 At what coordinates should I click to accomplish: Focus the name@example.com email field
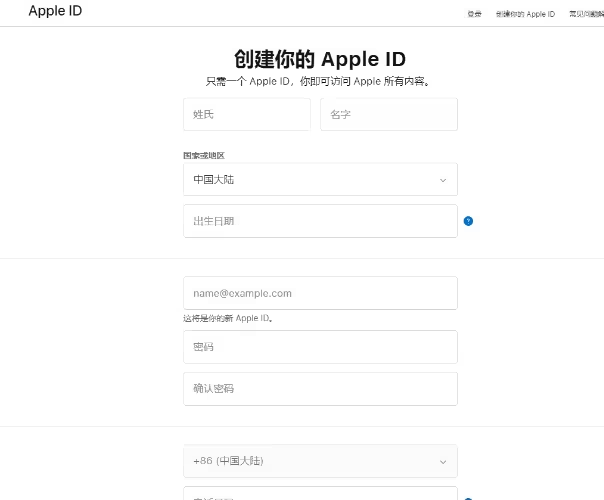(320, 293)
